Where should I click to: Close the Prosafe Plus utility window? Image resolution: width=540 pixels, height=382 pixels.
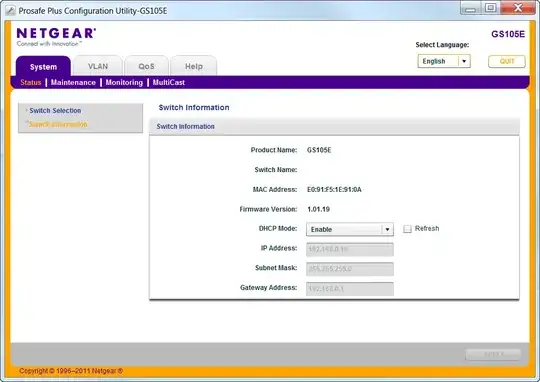(x=518, y=8)
